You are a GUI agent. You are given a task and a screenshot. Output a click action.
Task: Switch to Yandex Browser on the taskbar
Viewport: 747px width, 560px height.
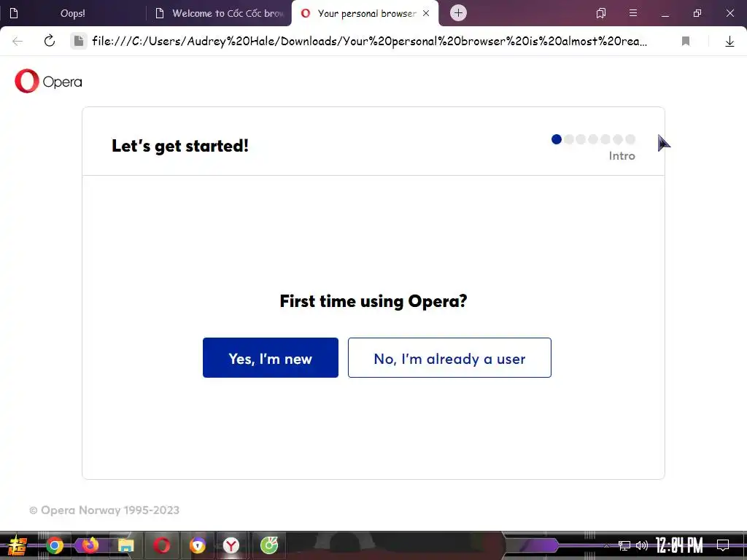pos(231,545)
